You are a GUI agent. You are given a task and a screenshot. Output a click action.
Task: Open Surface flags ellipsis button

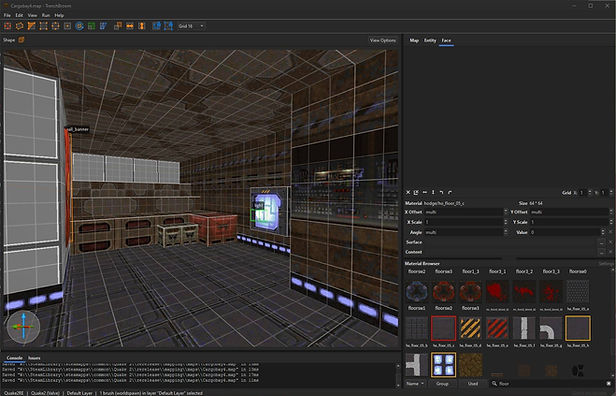602,242
